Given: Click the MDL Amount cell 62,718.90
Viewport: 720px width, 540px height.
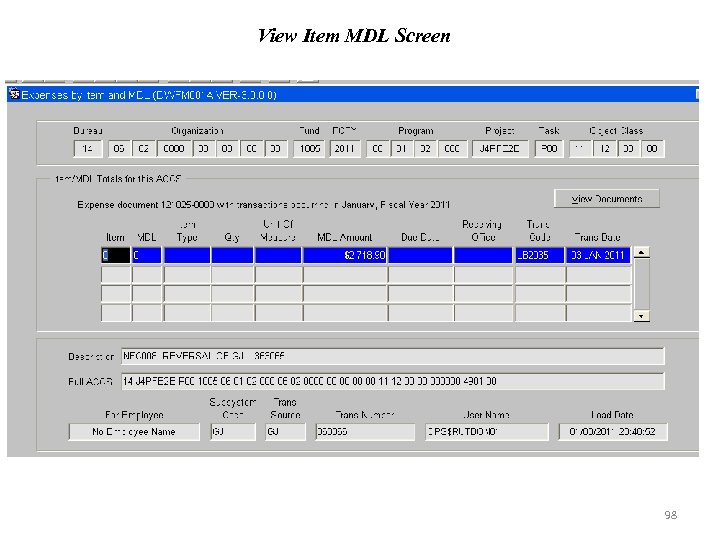Looking at the screenshot, I should tap(345, 255).
